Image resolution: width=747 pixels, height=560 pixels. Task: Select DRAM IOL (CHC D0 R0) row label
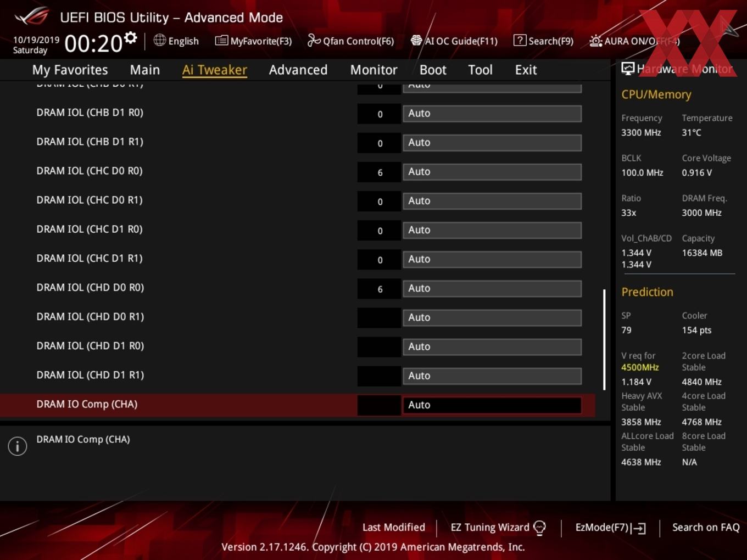pos(90,171)
